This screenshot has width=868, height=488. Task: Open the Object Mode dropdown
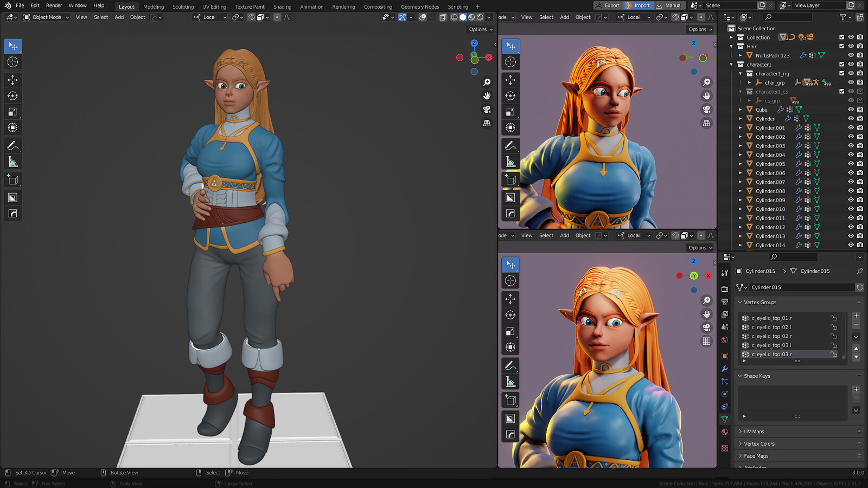[x=47, y=17]
